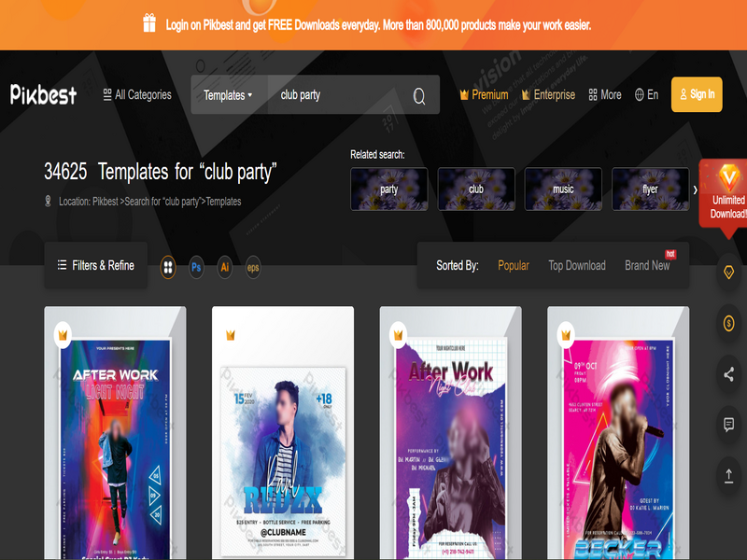747x560 pixels.
Task: Click the Pikbest logo
Action: coord(43,94)
